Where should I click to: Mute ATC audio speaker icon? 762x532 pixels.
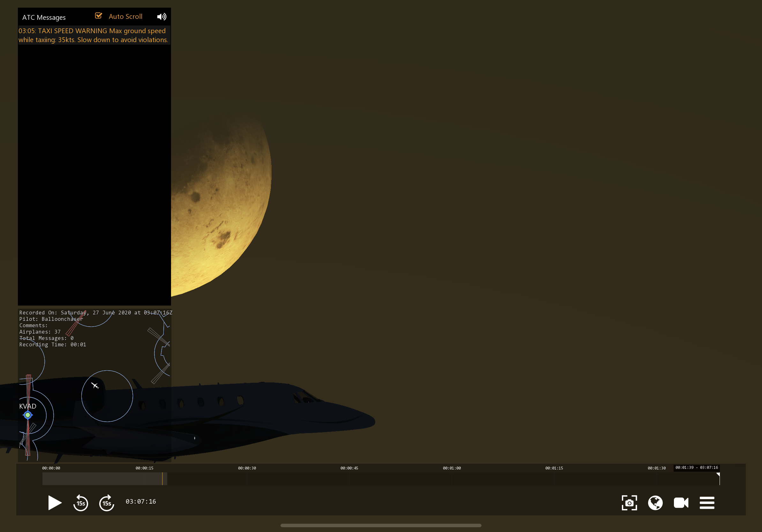point(162,17)
